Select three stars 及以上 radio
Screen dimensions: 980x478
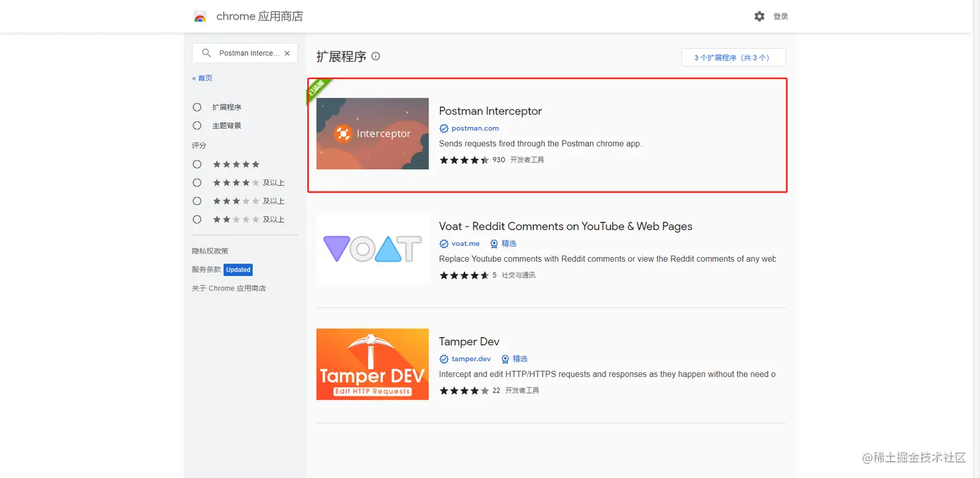click(197, 201)
